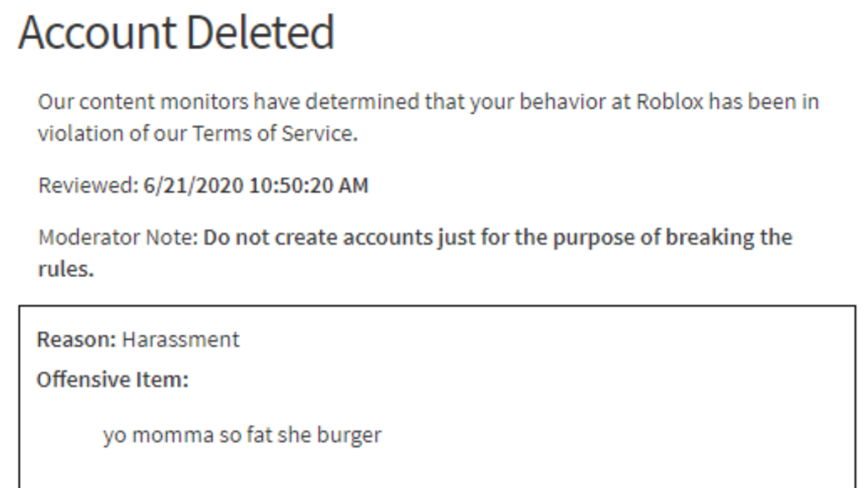868x488 pixels.
Task: Click the Offensive Item label
Action: tap(113, 380)
